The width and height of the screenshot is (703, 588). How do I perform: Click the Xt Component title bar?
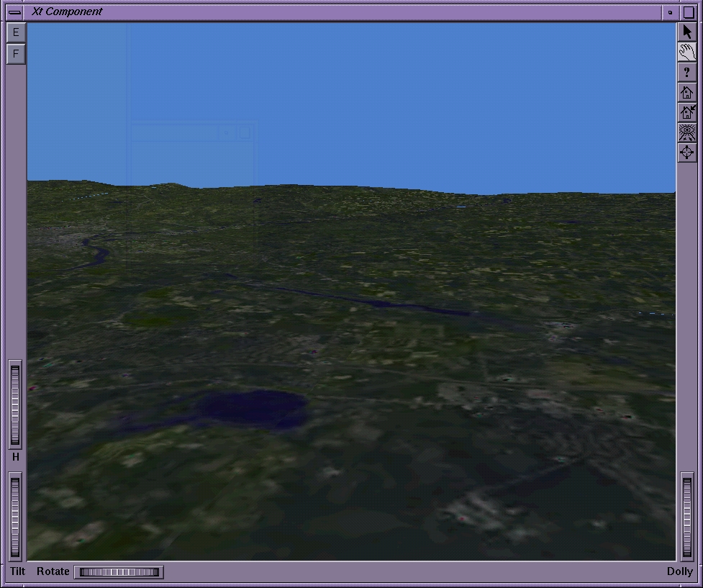pos(342,12)
